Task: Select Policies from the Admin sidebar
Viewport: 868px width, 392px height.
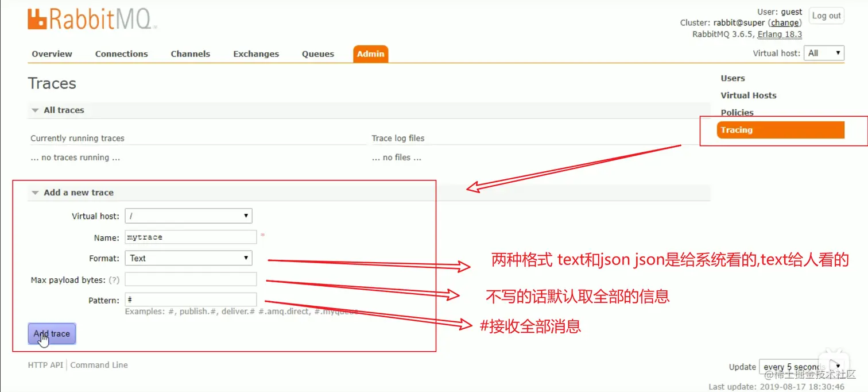Action: pyautogui.click(x=737, y=112)
